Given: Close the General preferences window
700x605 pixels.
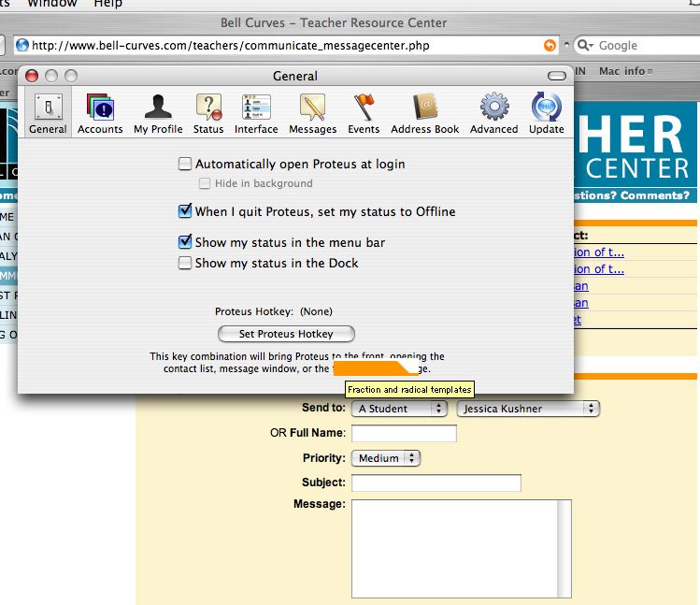Looking at the screenshot, I should pos(32,76).
